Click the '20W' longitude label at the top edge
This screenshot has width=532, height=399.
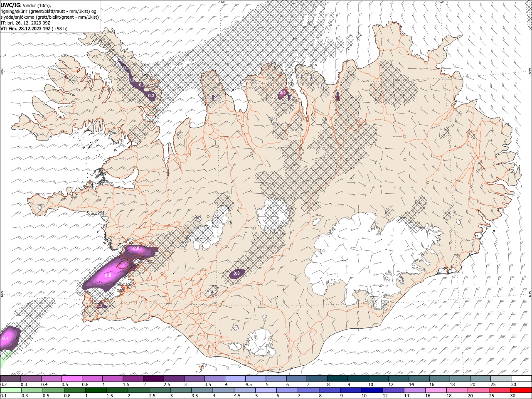click(222, 2)
